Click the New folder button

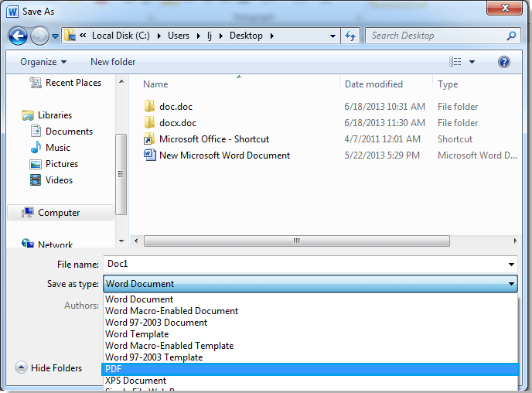(x=113, y=62)
